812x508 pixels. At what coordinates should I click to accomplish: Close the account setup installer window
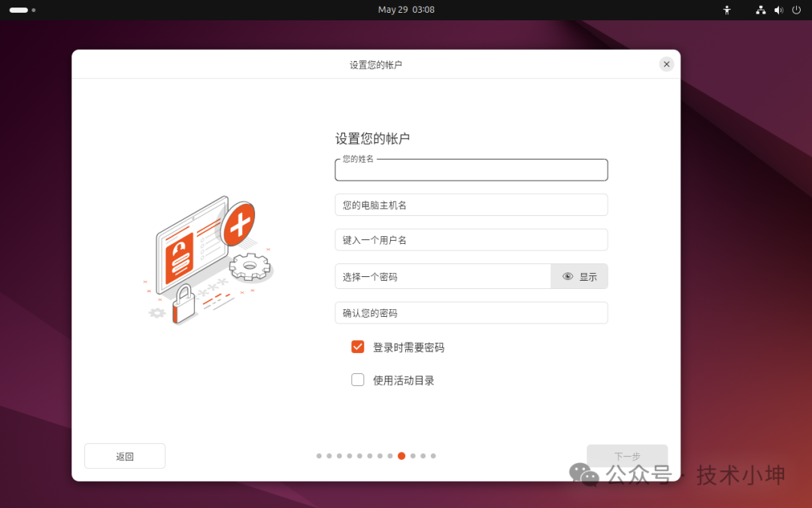tap(666, 64)
